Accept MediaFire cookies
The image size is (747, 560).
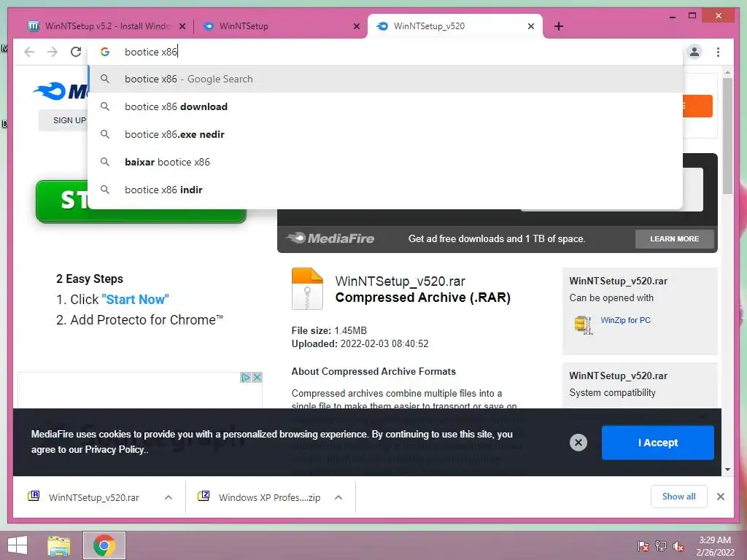click(657, 443)
